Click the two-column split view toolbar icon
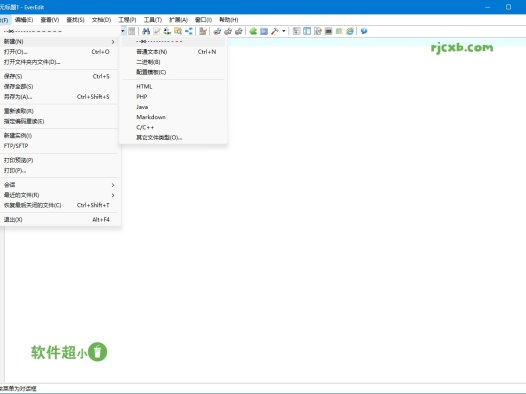This screenshot has height=394, width=526. [x=307, y=31]
